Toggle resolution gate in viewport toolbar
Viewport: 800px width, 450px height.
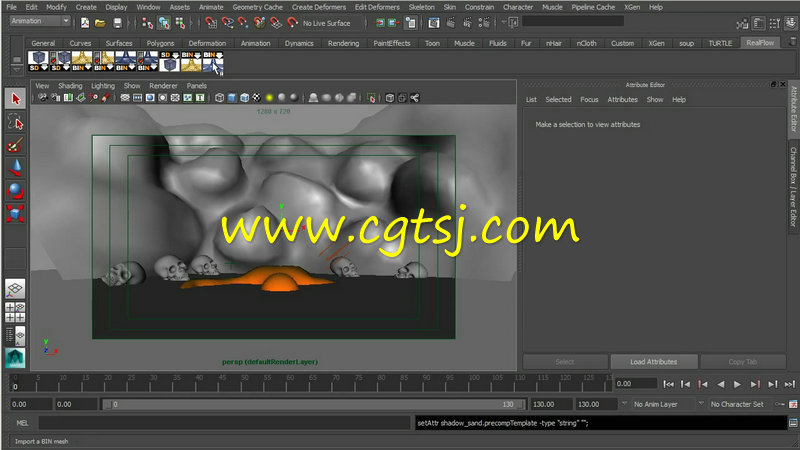pyautogui.click(x=150, y=97)
